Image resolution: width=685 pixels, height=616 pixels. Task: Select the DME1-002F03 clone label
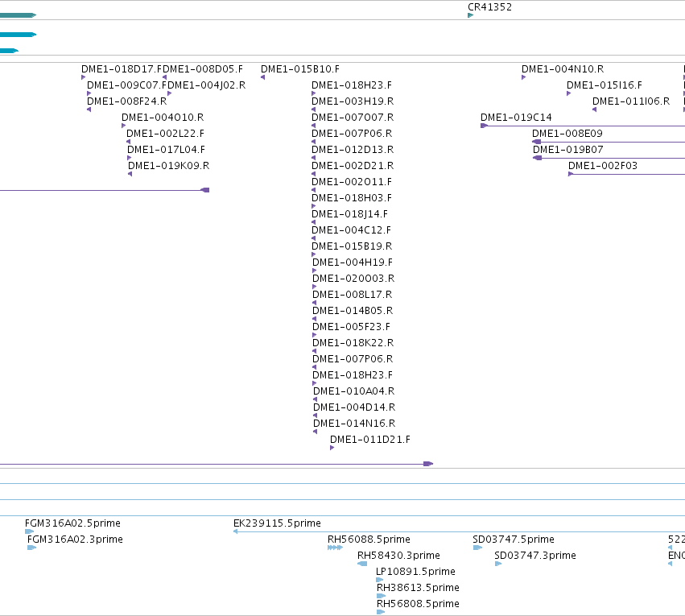coord(603,166)
